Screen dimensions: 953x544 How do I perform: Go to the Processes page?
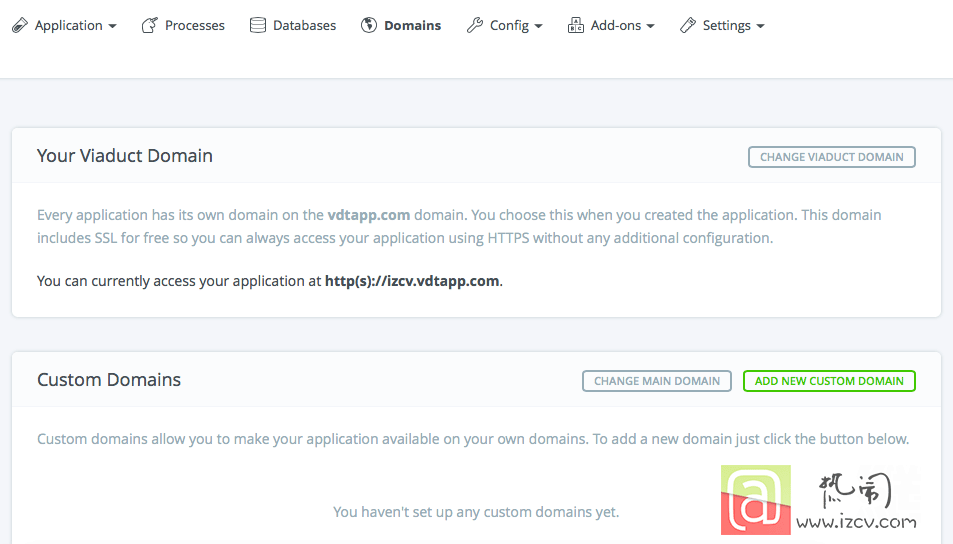pos(194,26)
